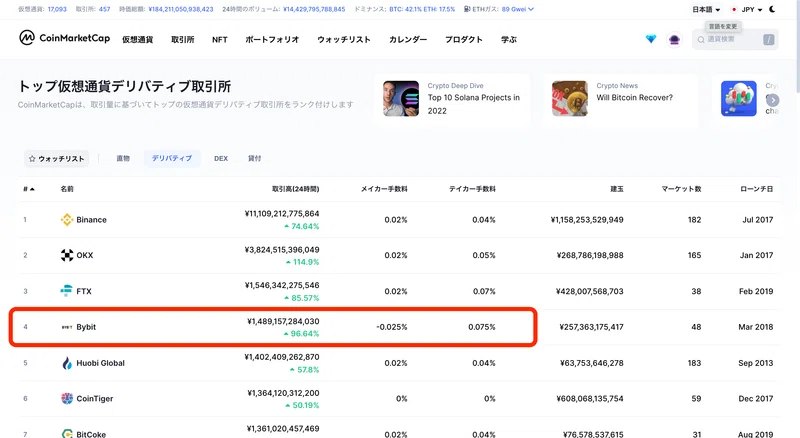Open the 学ぶ menu

coord(509,40)
